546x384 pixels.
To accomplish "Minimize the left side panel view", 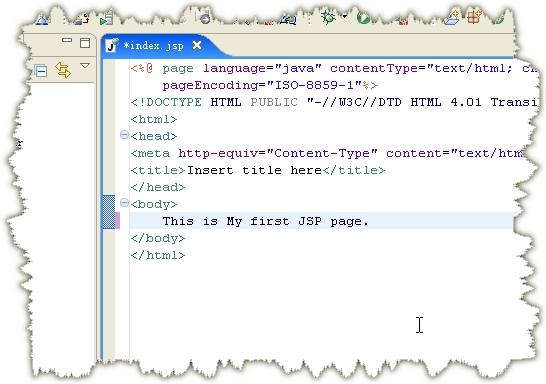I will click(67, 40).
